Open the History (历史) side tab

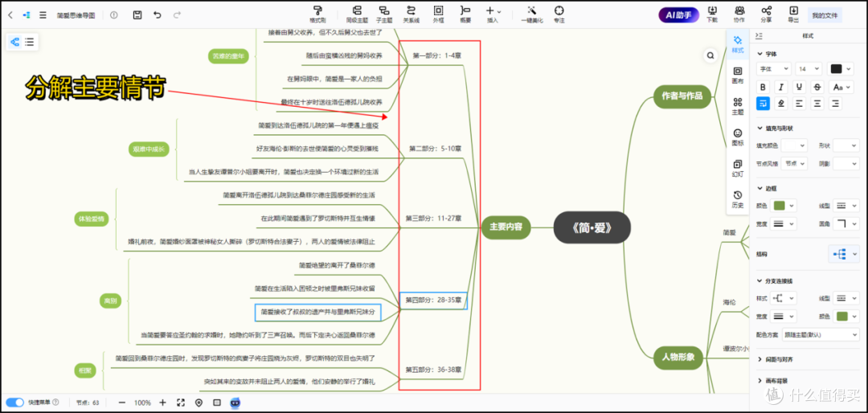pos(737,198)
